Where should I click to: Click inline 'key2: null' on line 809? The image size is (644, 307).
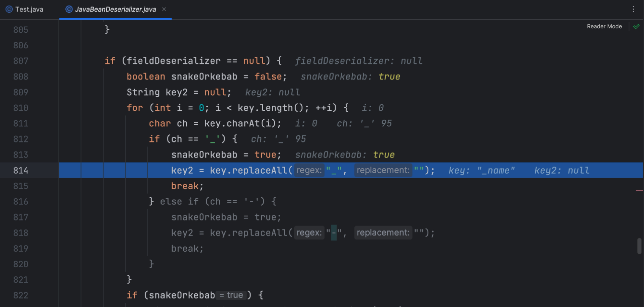pyautogui.click(x=273, y=92)
